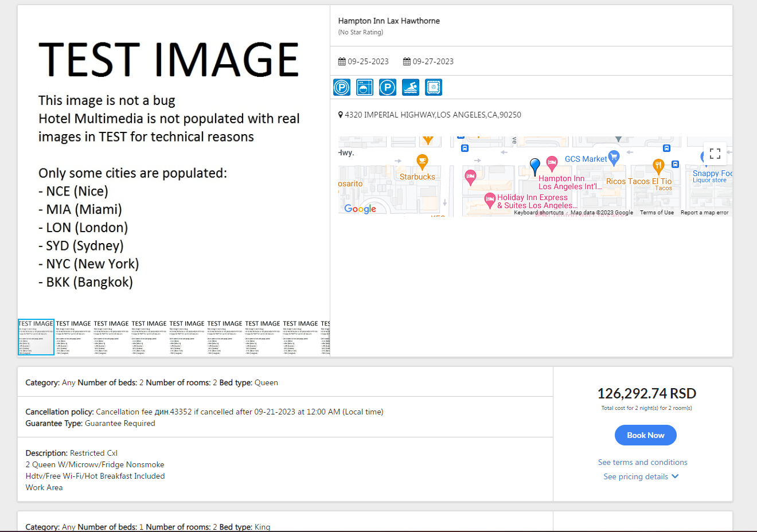Click Book Now for the Queen room

pos(646,435)
